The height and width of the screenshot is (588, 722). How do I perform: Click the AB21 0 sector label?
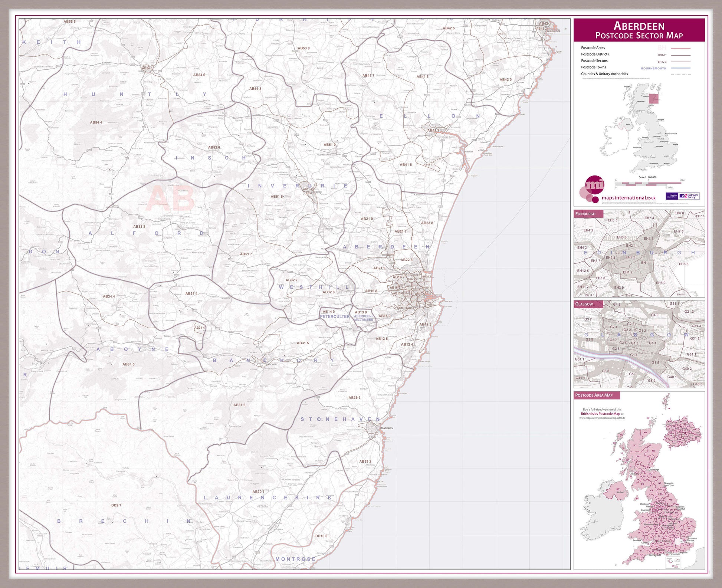pyautogui.click(x=367, y=219)
